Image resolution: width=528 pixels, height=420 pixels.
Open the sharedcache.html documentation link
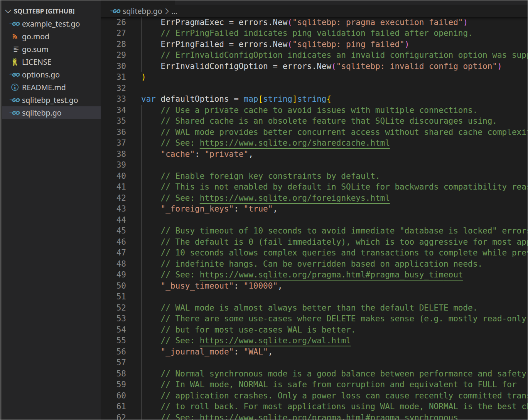[295, 143]
